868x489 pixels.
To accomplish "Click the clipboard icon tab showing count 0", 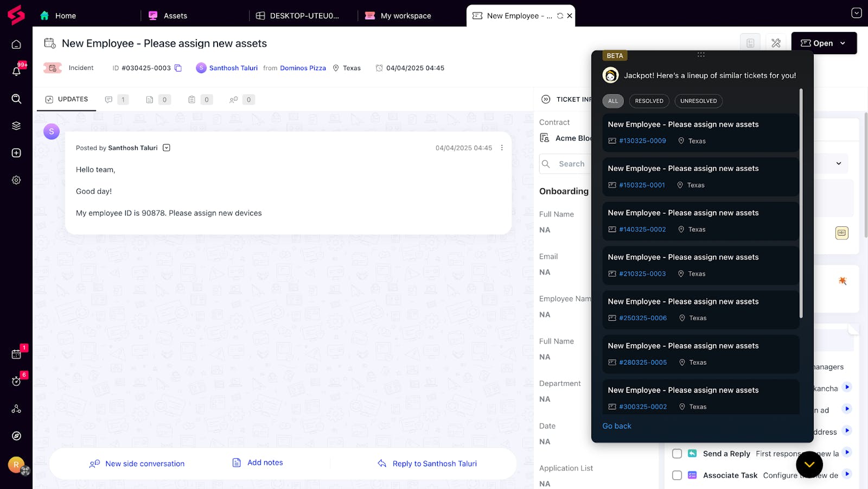I will coord(200,99).
